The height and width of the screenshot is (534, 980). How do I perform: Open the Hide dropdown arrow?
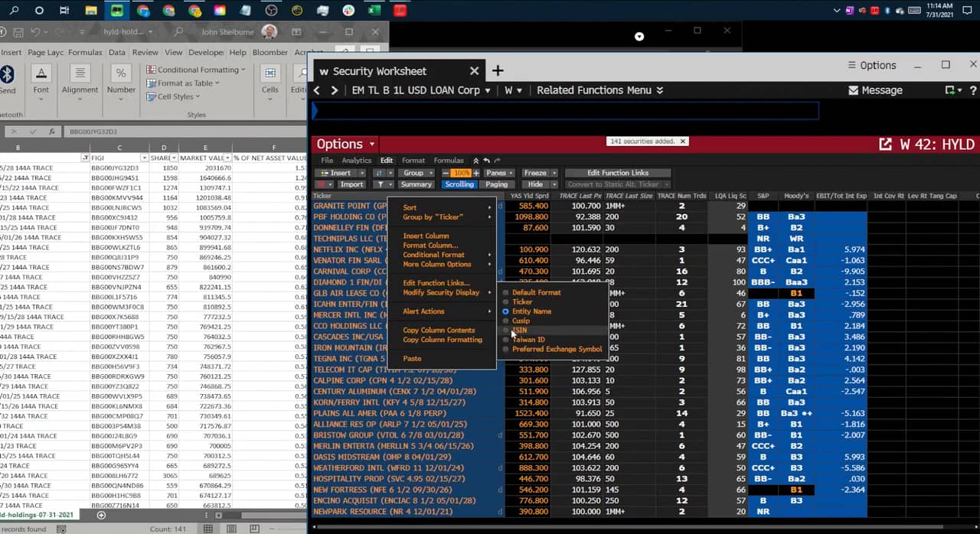(554, 184)
